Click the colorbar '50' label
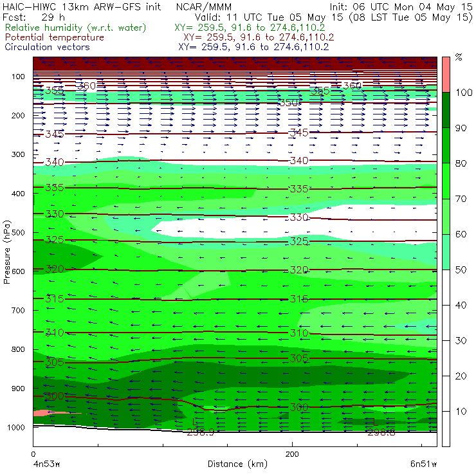Screen dimensions: 476x476 (461, 270)
